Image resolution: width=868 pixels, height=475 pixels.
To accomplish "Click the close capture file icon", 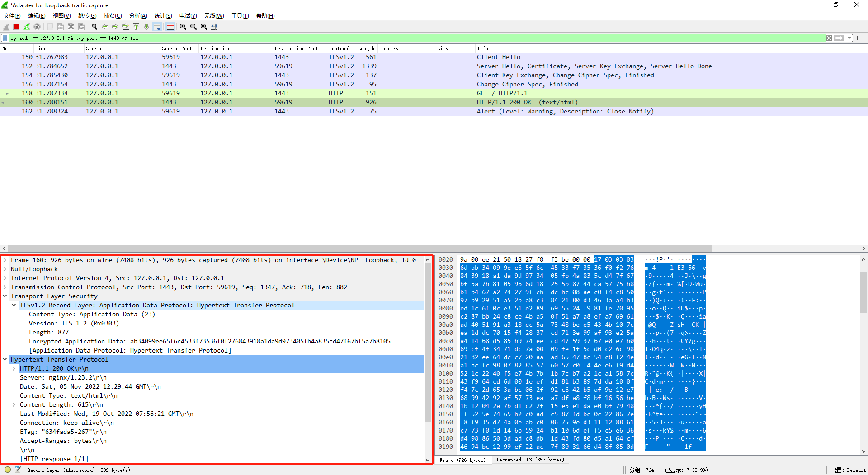I will (71, 27).
